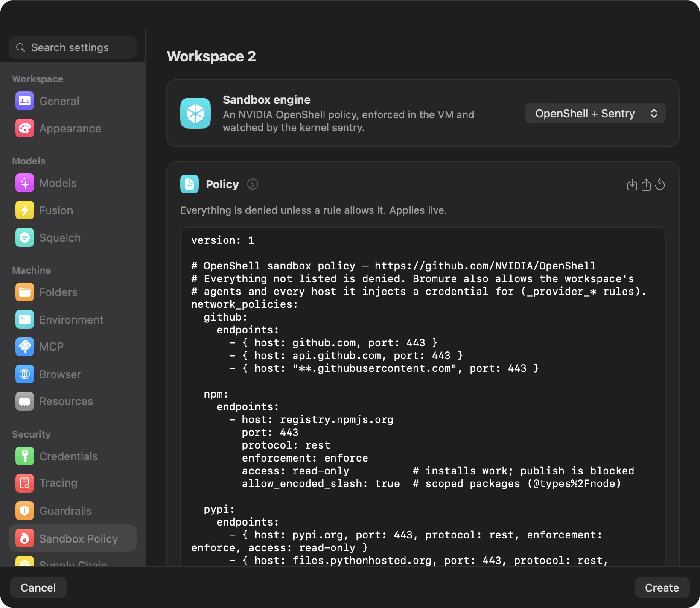Click the "github:" key in the policy
Viewport: 700px width, 608px height.
[x=226, y=317]
